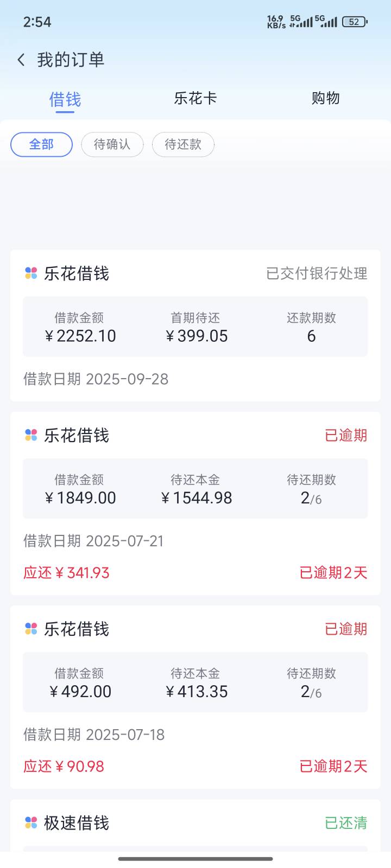
Task: Select the 待还款 filter chip
Action: 183,144
